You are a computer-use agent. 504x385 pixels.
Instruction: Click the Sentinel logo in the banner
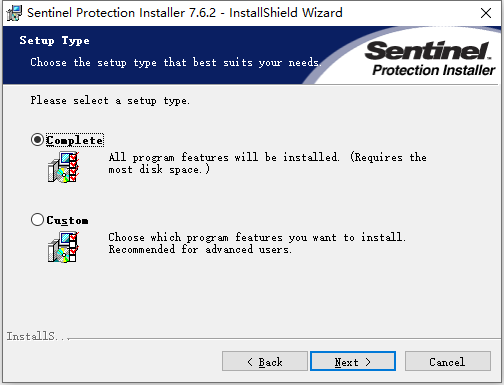click(428, 50)
